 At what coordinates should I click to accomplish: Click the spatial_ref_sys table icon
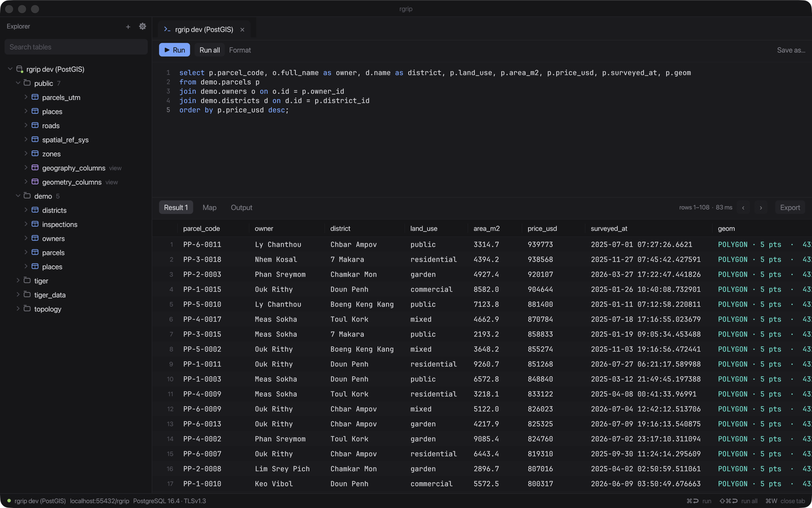coord(35,140)
